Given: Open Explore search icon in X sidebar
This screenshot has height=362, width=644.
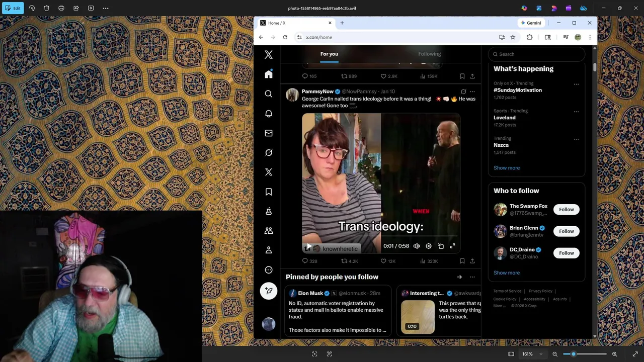Looking at the screenshot, I should point(269,94).
